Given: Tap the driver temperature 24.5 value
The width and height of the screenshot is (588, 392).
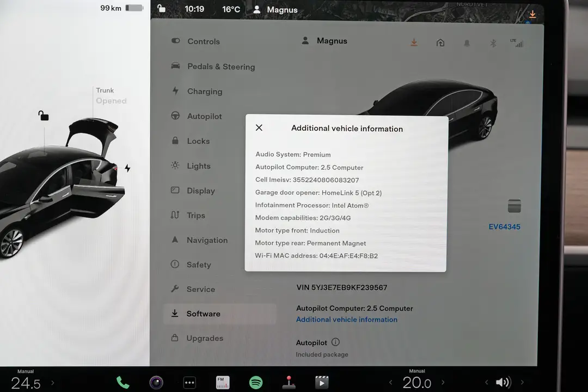Looking at the screenshot, I should pyautogui.click(x=26, y=383).
